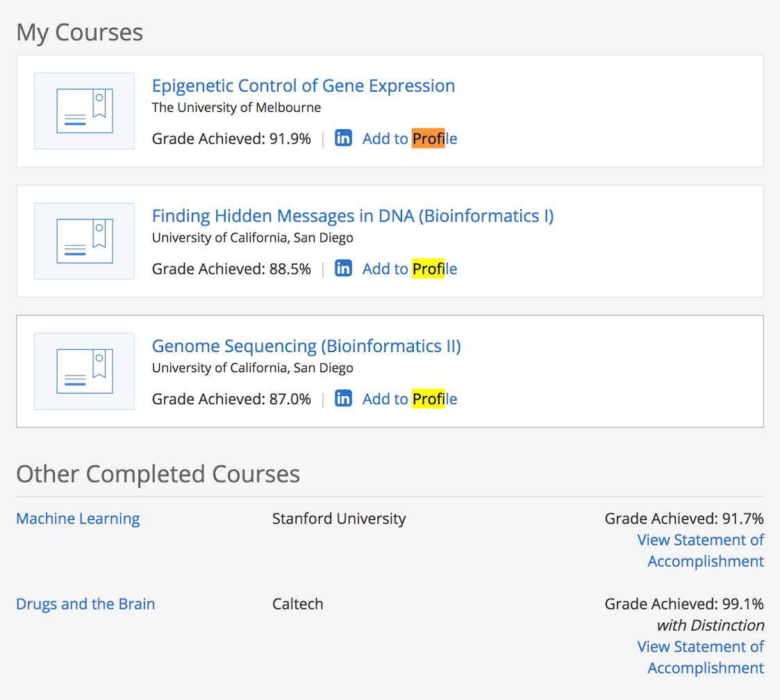Click the Caltech text

point(297,604)
